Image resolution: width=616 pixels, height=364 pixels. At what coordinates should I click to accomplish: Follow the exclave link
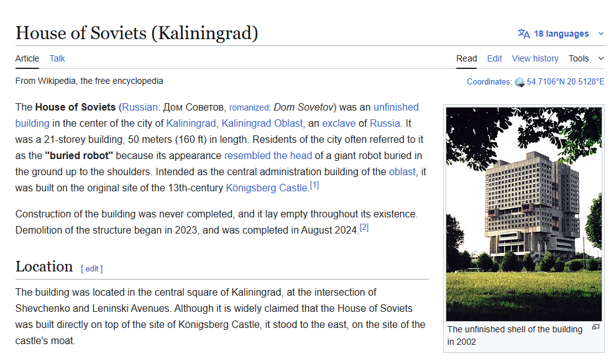pos(339,123)
